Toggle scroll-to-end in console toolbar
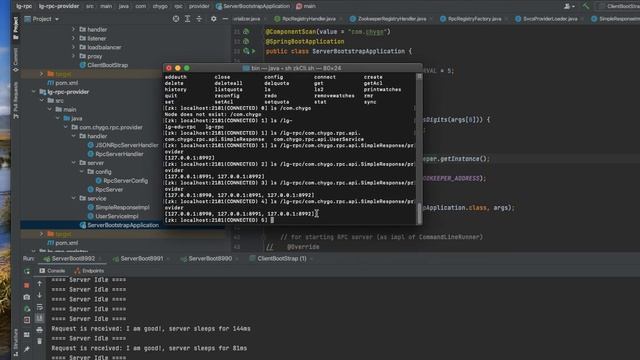 [40, 318]
